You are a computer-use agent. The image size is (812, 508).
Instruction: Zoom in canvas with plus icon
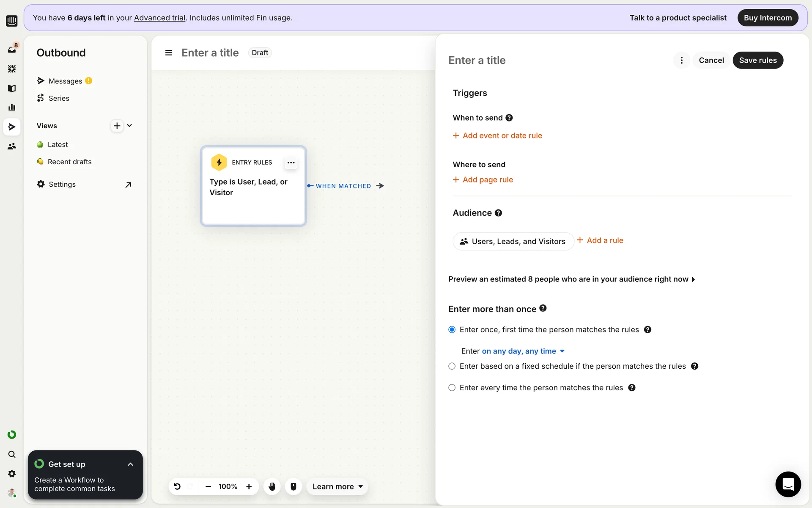point(249,486)
